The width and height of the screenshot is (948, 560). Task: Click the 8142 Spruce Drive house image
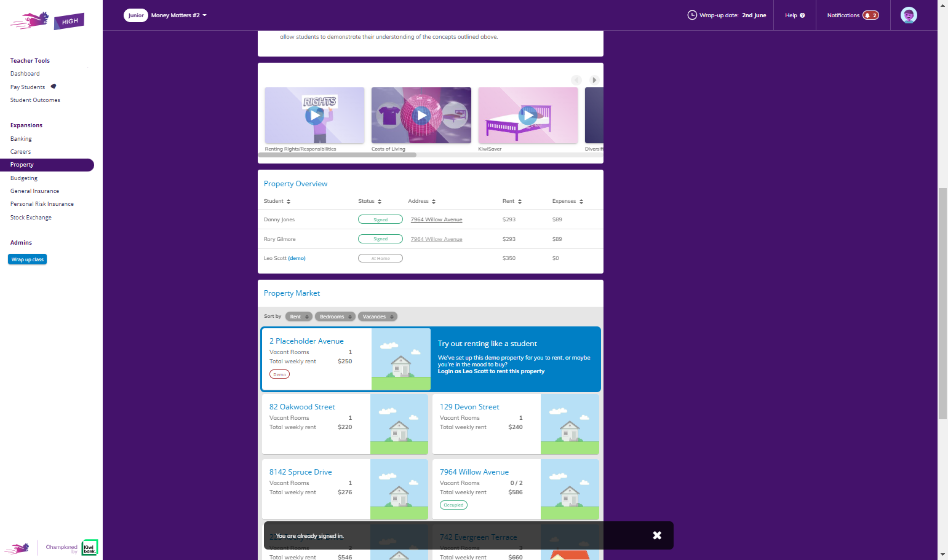click(399, 489)
